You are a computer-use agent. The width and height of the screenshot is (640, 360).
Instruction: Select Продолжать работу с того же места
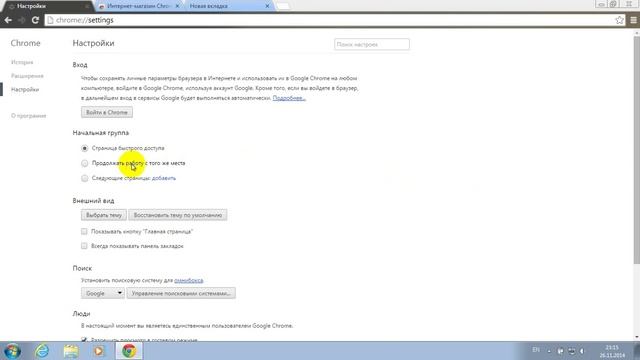84,163
